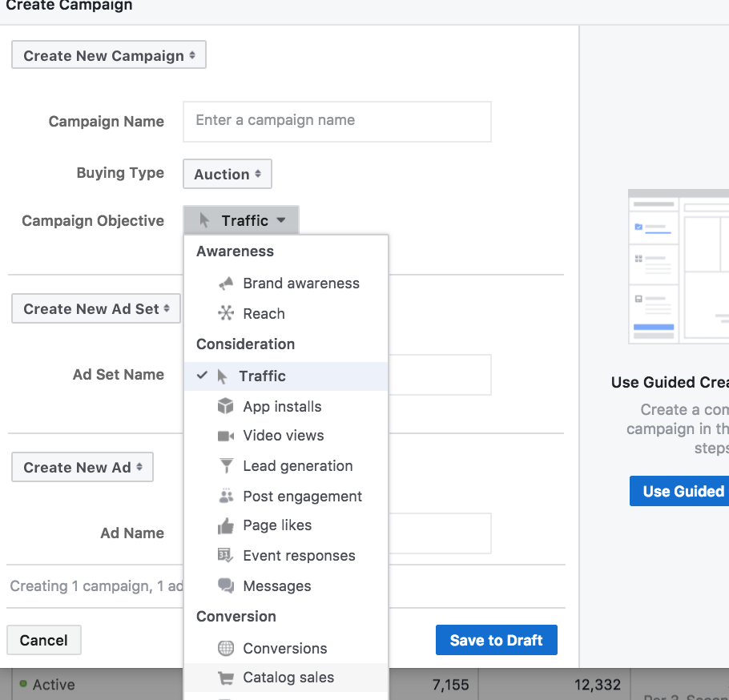This screenshot has height=700, width=729.
Task: Click the Reach asterisk icon
Action: [x=226, y=313]
